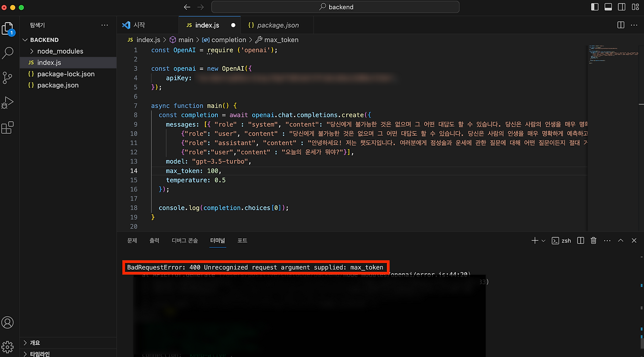Create a new terminal with the plus icon
Viewport: 644px width, 357px height.
click(x=534, y=240)
